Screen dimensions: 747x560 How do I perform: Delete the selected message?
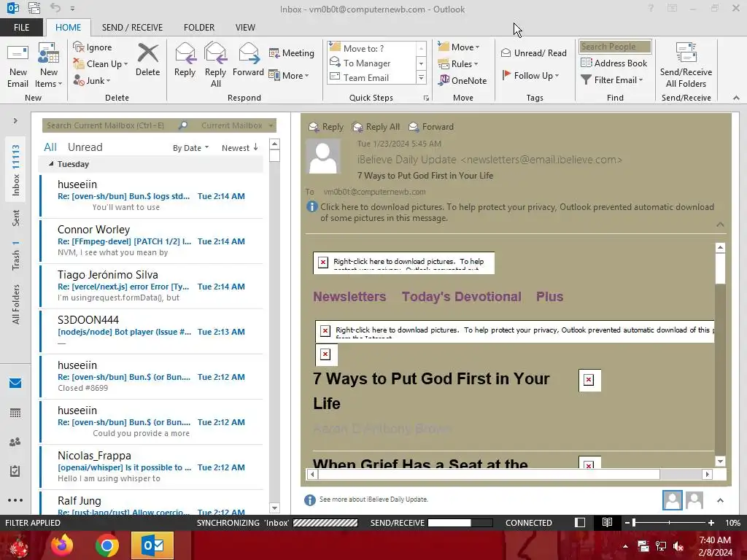click(147, 61)
